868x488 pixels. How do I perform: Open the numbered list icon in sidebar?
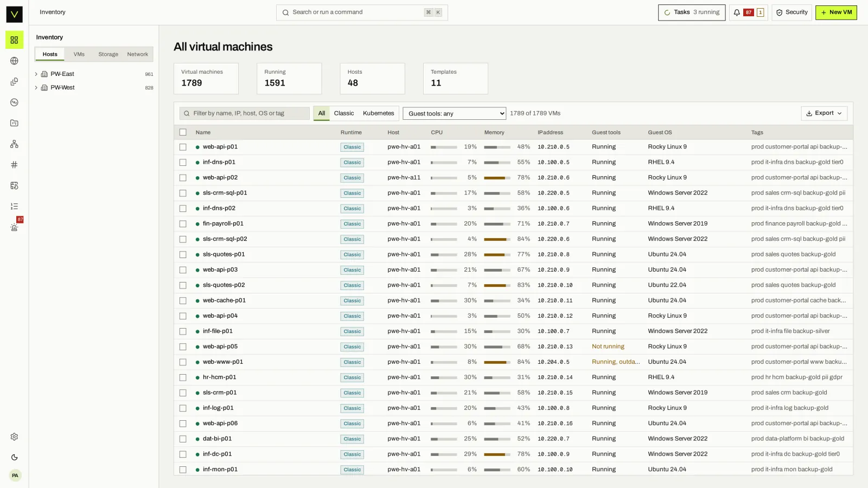(14, 206)
